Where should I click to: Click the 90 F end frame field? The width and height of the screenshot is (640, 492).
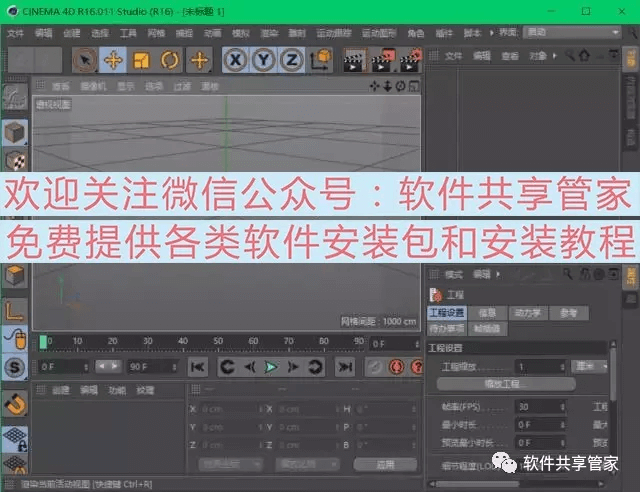tap(152, 367)
